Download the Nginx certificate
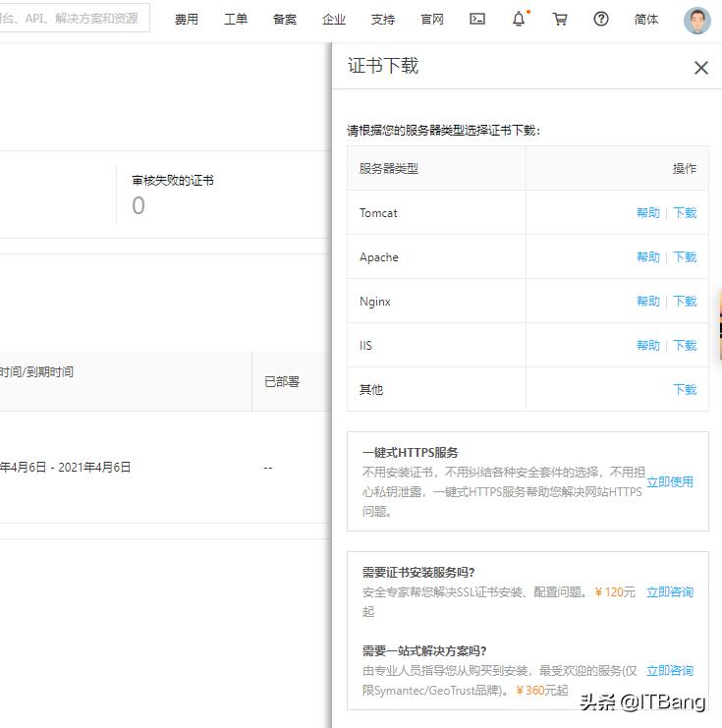 pyautogui.click(x=685, y=302)
